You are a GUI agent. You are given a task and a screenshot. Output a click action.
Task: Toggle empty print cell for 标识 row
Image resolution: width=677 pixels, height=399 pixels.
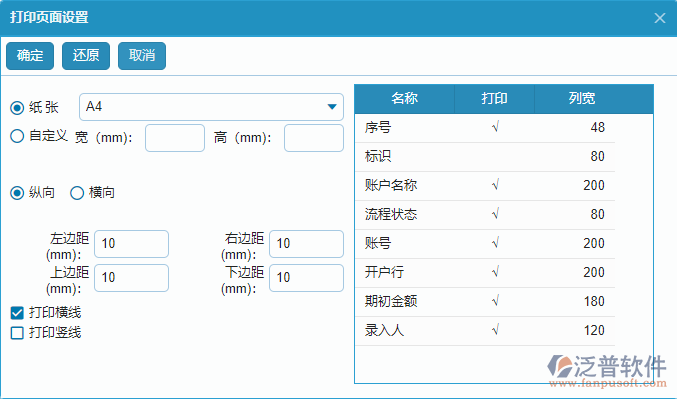point(495,157)
